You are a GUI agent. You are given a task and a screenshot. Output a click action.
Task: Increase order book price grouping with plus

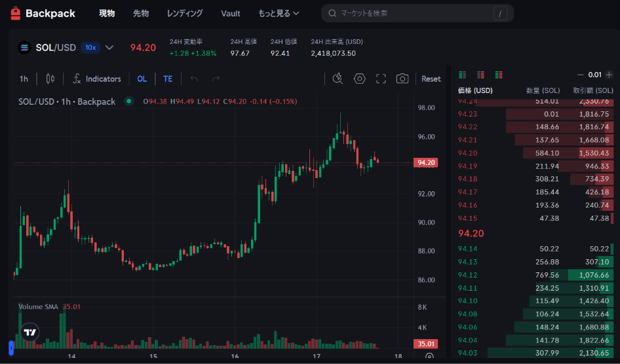click(609, 75)
